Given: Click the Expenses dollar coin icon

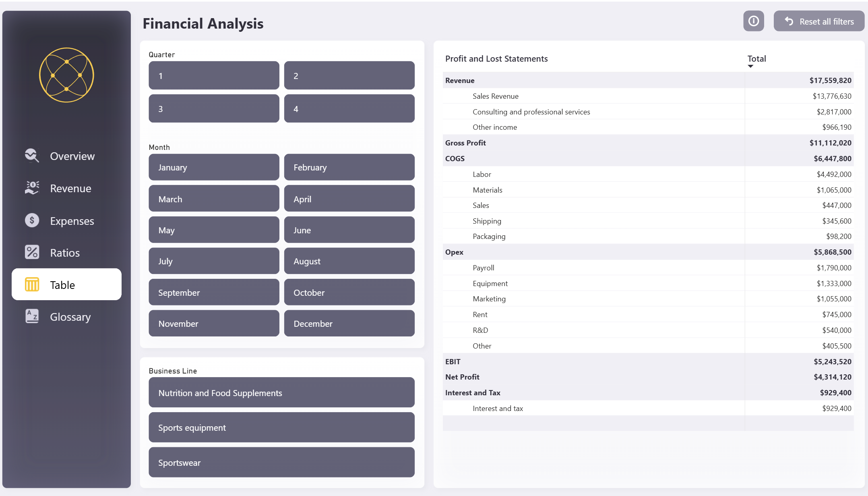Looking at the screenshot, I should (32, 220).
